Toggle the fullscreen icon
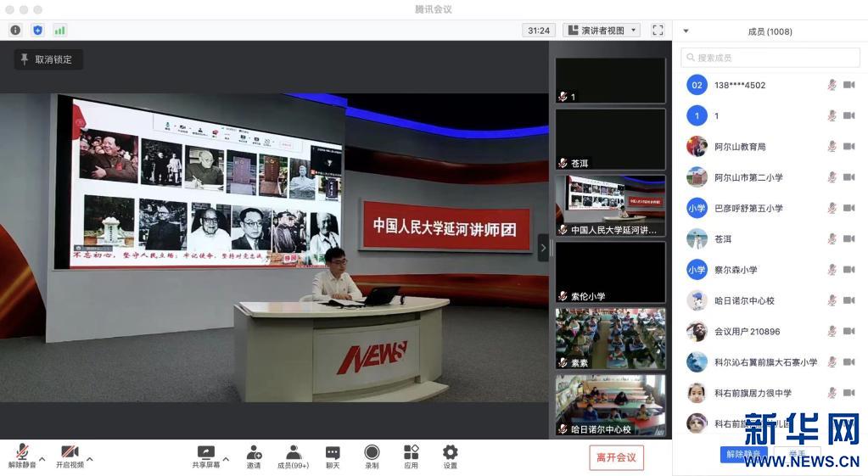 click(x=658, y=31)
